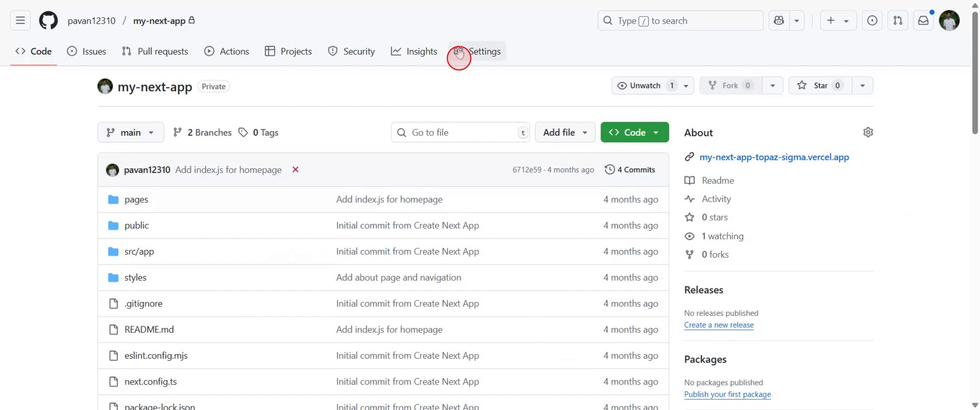Click the pages folder icon

pyautogui.click(x=113, y=199)
